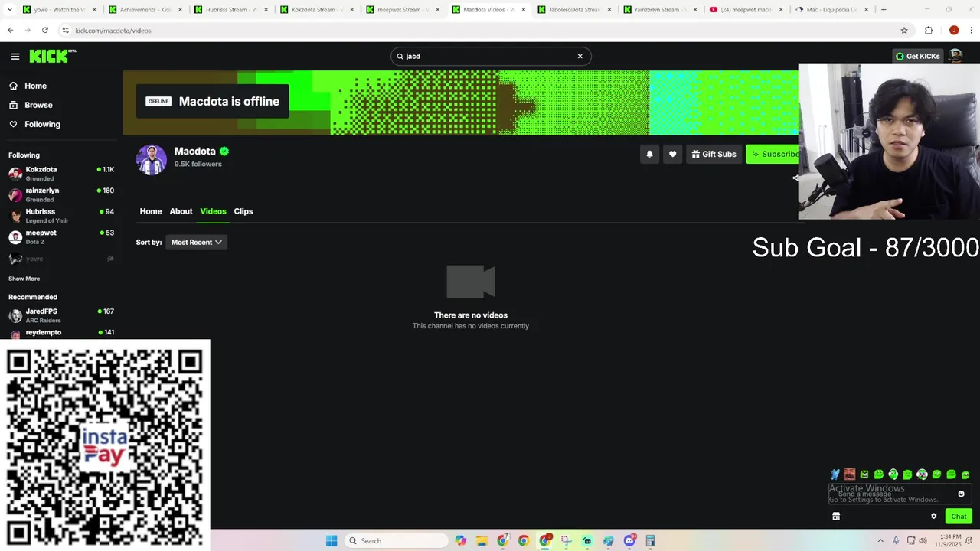The image size is (980, 551).
Task: Toggle the notification bell for Macdota
Action: (x=649, y=154)
